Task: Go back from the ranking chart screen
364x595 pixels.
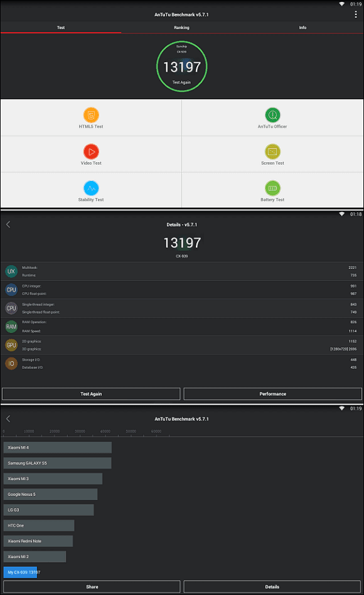Action: [8, 418]
